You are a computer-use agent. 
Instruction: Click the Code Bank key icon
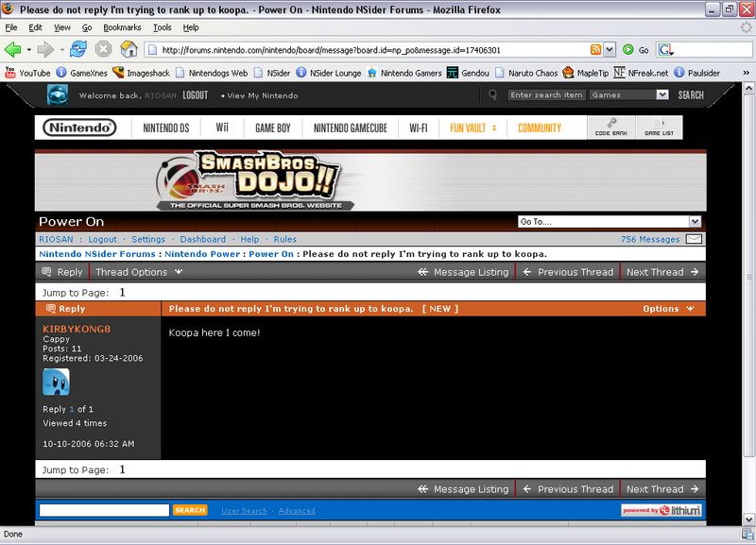point(611,128)
